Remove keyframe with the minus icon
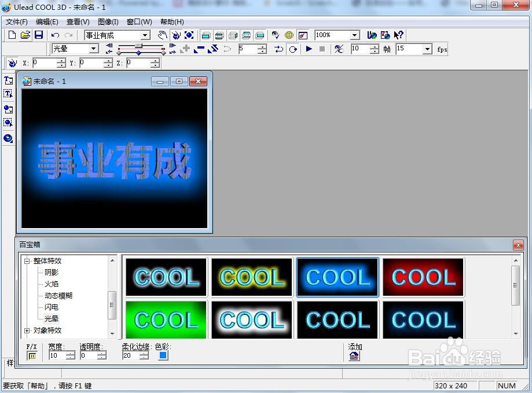Viewport: 532px width, 393px height. point(199,49)
